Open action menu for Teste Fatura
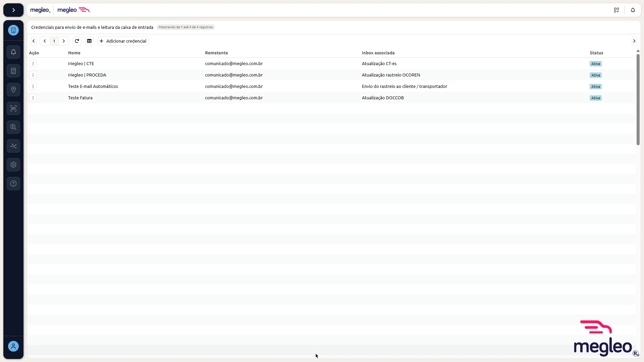The width and height of the screenshot is (644, 362). coord(33,98)
